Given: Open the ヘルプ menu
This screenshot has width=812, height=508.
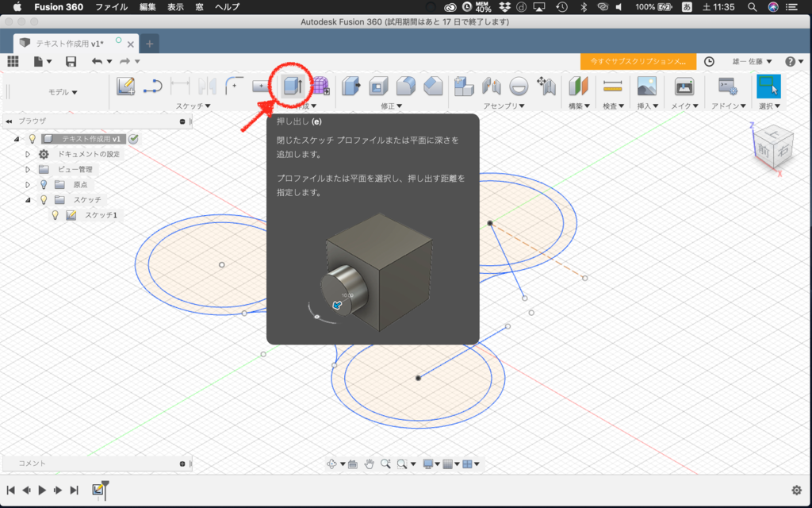Looking at the screenshot, I should 228,6.
